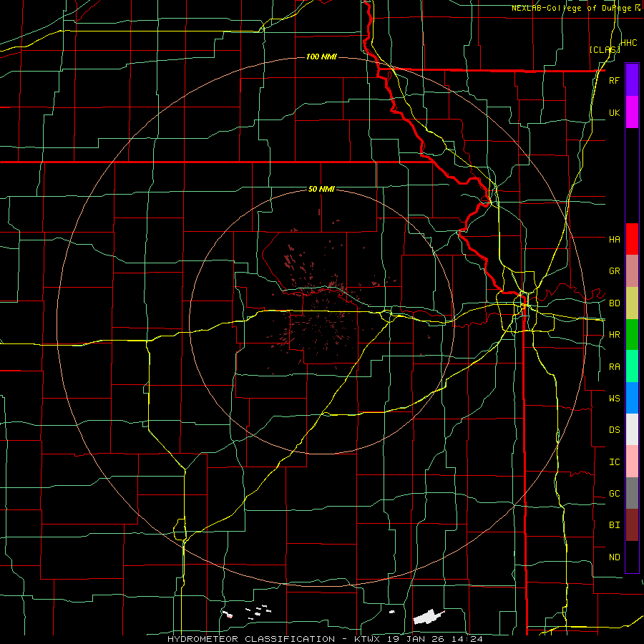Click the DS legend label
The height and width of the screenshot is (644, 644).
(614, 430)
